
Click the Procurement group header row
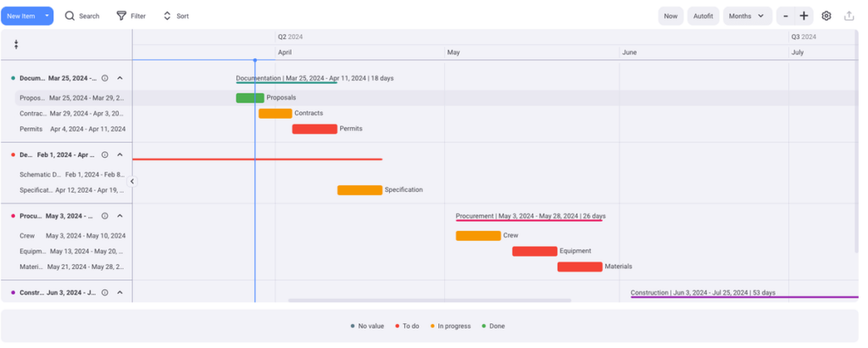click(66, 216)
